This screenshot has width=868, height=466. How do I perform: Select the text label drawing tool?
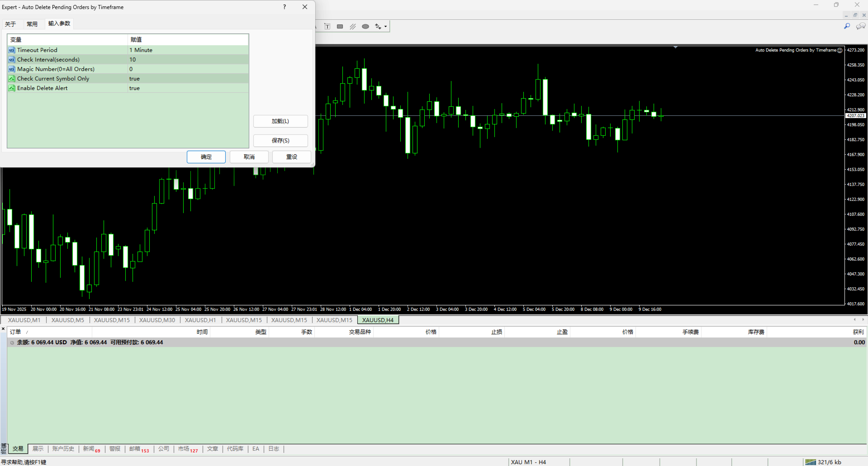pos(327,26)
